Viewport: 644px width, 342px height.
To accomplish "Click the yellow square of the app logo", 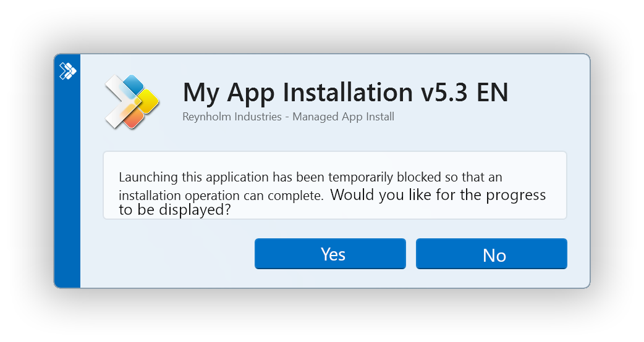I will click(x=147, y=102).
